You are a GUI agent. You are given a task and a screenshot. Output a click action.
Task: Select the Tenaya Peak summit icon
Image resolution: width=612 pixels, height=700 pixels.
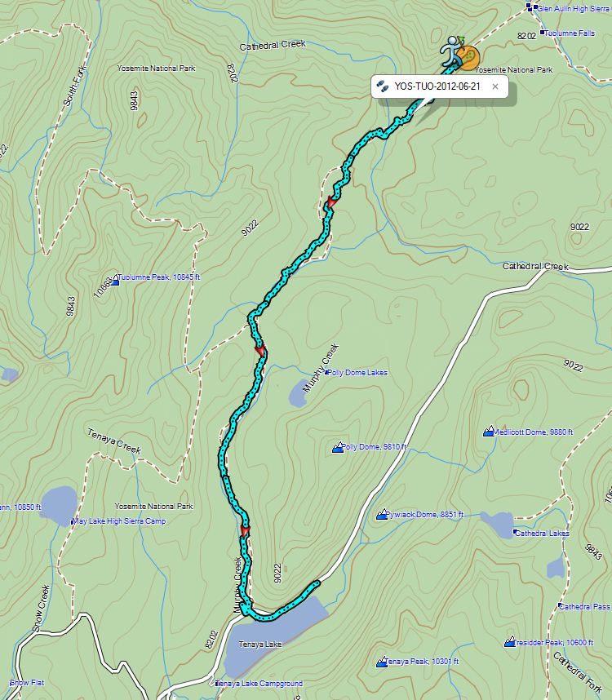[382, 662]
